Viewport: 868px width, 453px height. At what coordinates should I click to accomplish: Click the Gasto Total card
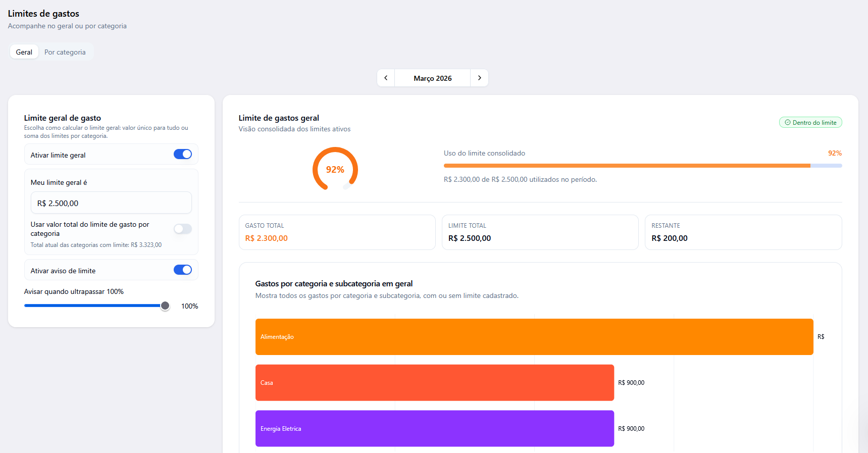point(337,232)
